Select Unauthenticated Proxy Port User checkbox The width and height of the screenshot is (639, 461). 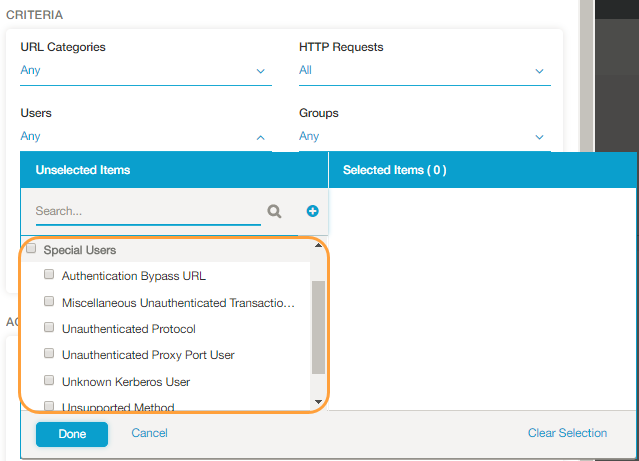(x=49, y=354)
